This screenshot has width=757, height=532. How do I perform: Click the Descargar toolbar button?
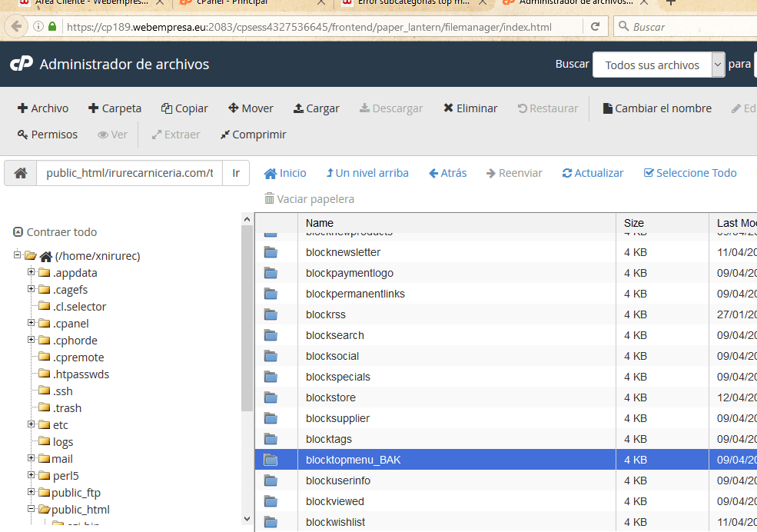[391, 108]
